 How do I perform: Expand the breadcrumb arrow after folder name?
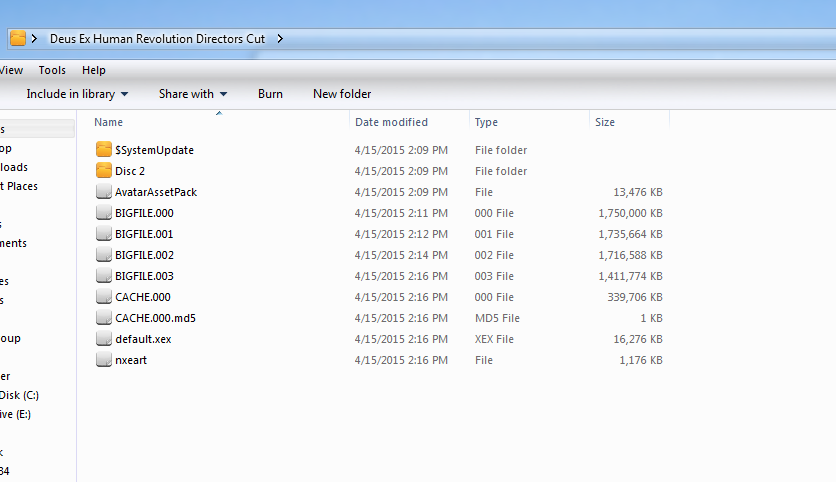[x=280, y=39]
